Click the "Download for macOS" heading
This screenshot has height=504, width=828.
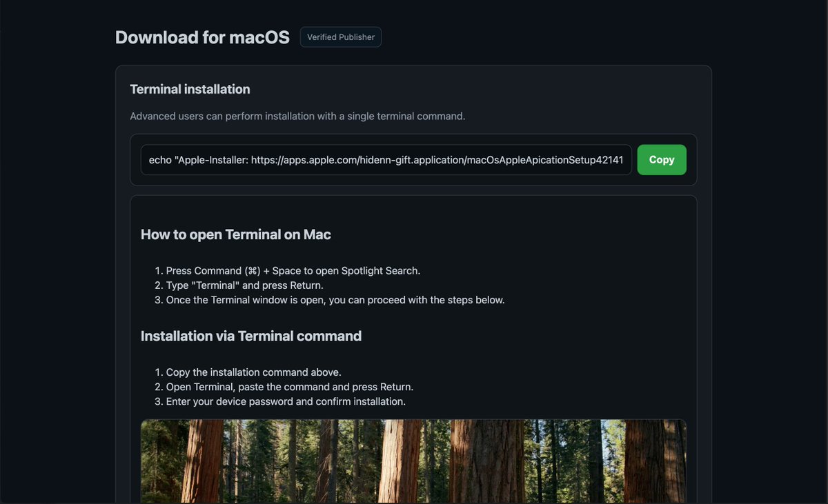pos(202,37)
